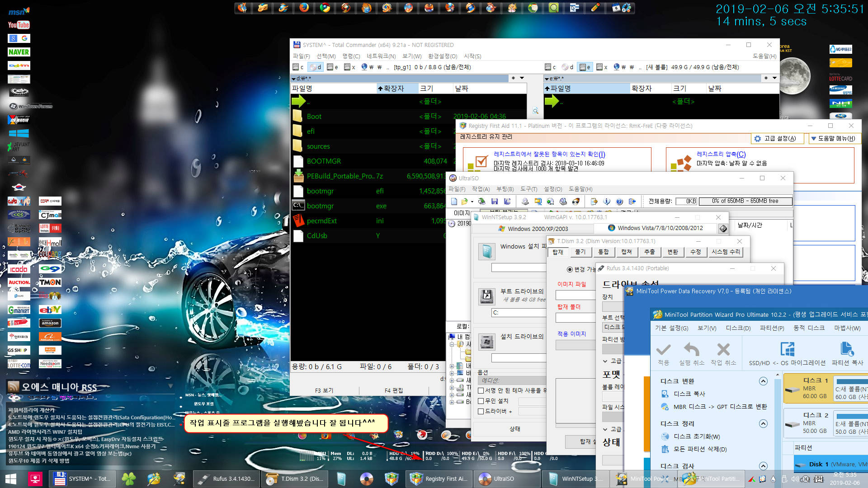
Task: Click the Discard X icon in Partition Wizard
Action: click(x=723, y=350)
